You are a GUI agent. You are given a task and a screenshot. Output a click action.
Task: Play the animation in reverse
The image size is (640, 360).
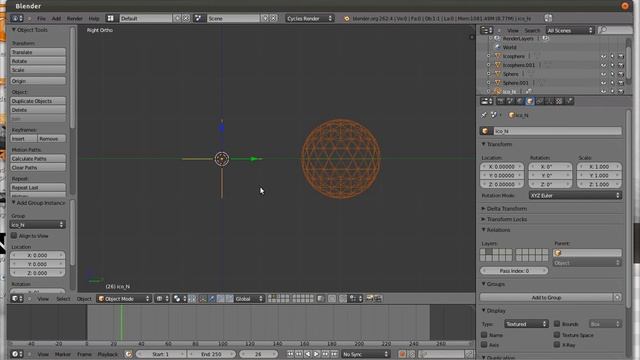coord(308,354)
